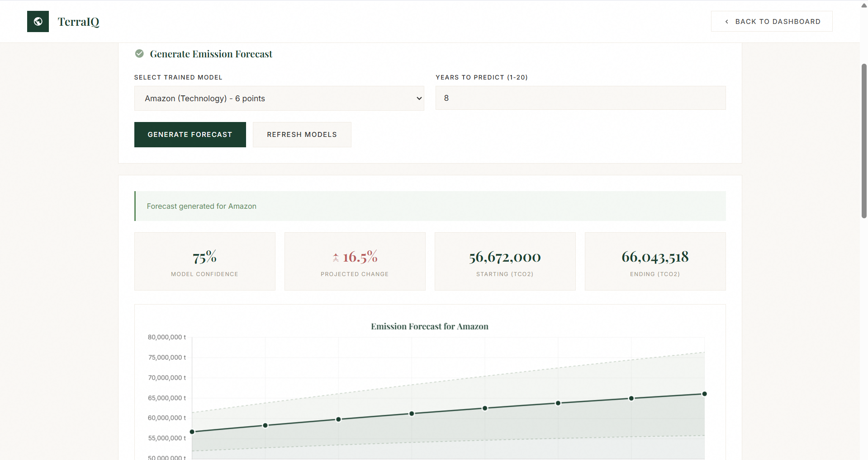The width and height of the screenshot is (868, 460).
Task: Click the Years to Predict (1-20) label
Action: pos(482,77)
